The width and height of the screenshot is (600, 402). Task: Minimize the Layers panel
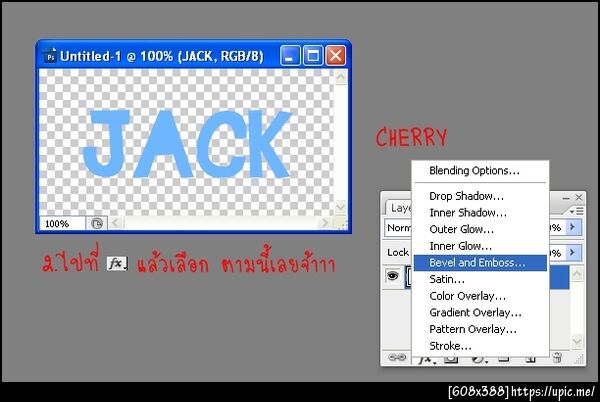click(x=566, y=198)
